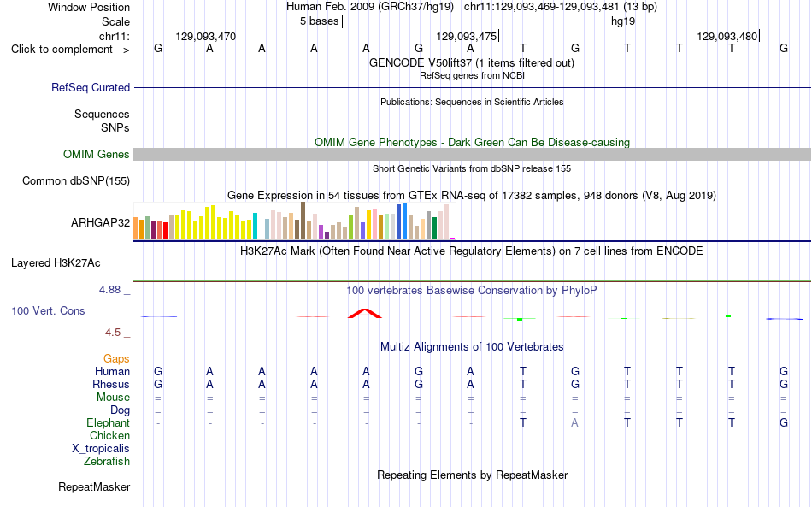Image resolution: width=812 pixels, height=507 pixels.
Task: Click 'Multiz Alignments of 100 Vertebrates' title
Action: (472, 347)
